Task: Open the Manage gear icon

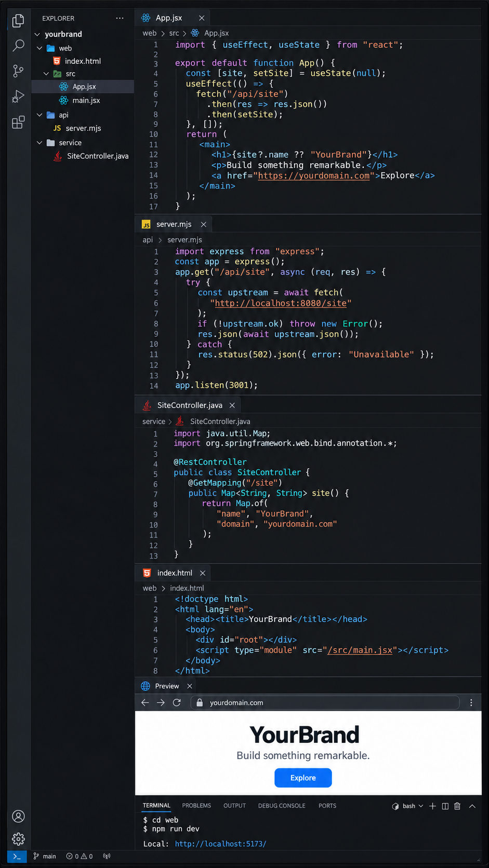Action: click(18, 838)
